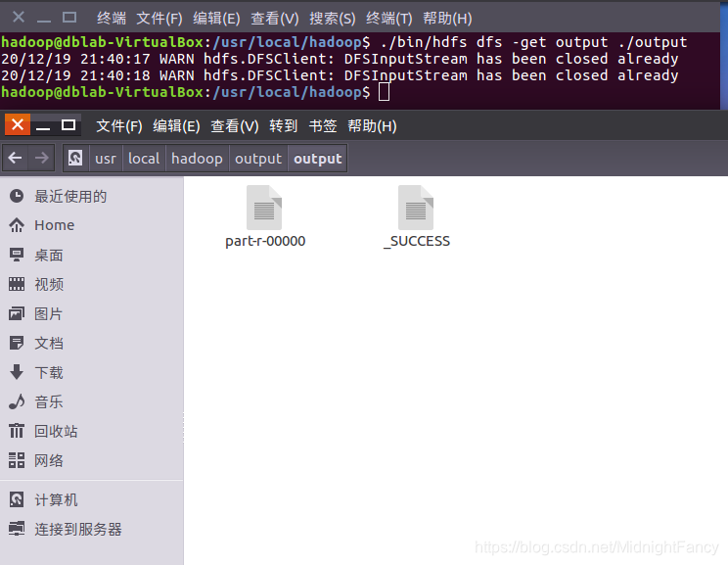Open 视频 folder from the sidebar
The image size is (728, 565).
[49, 284]
